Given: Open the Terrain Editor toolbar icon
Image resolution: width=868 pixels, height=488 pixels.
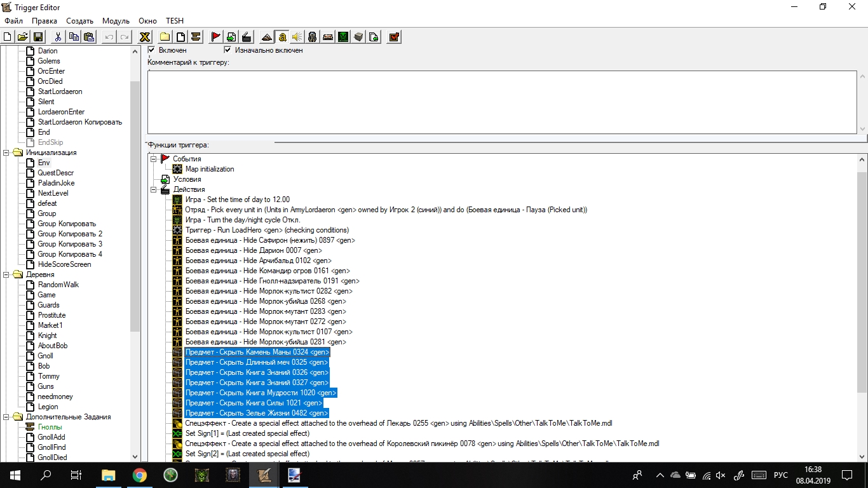Looking at the screenshot, I should [267, 37].
